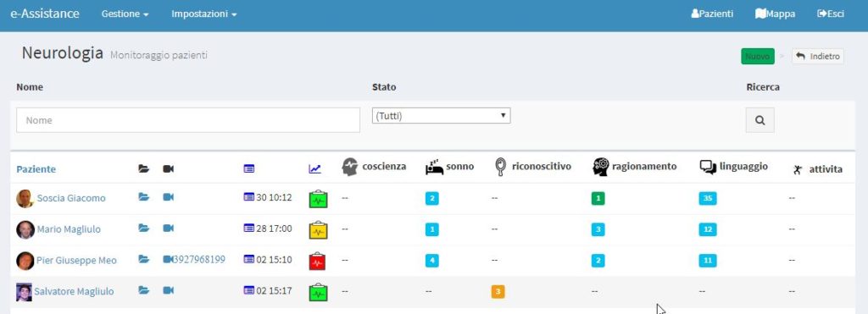Open folder icon for Pier Giuseppe Meo
The height and width of the screenshot is (314, 868).
[144, 259]
